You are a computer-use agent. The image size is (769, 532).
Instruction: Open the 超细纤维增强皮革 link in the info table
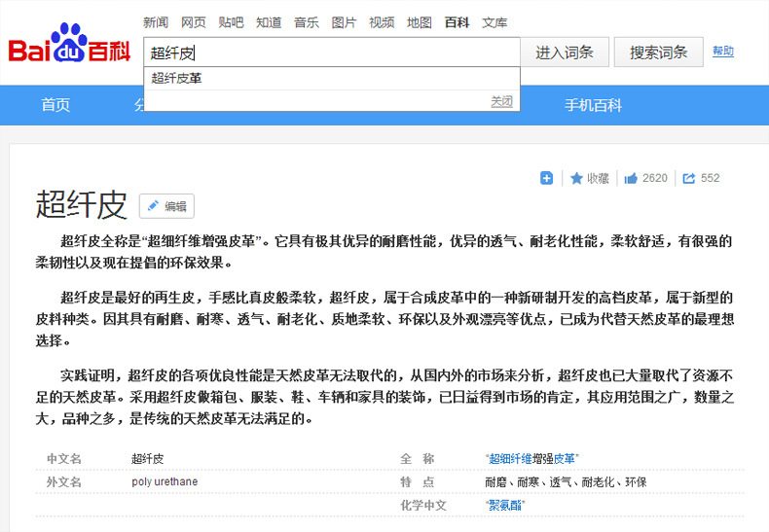pyautogui.click(x=532, y=458)
